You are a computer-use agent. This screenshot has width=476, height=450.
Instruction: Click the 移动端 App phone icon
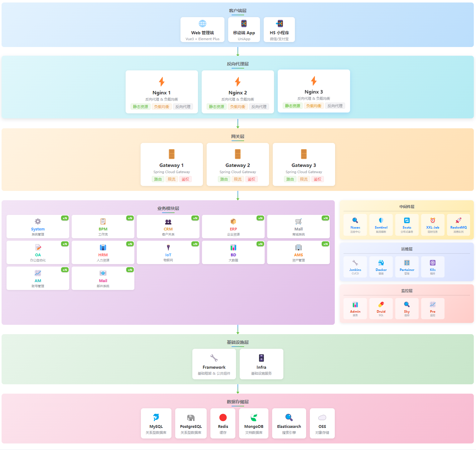pos(244,24)
